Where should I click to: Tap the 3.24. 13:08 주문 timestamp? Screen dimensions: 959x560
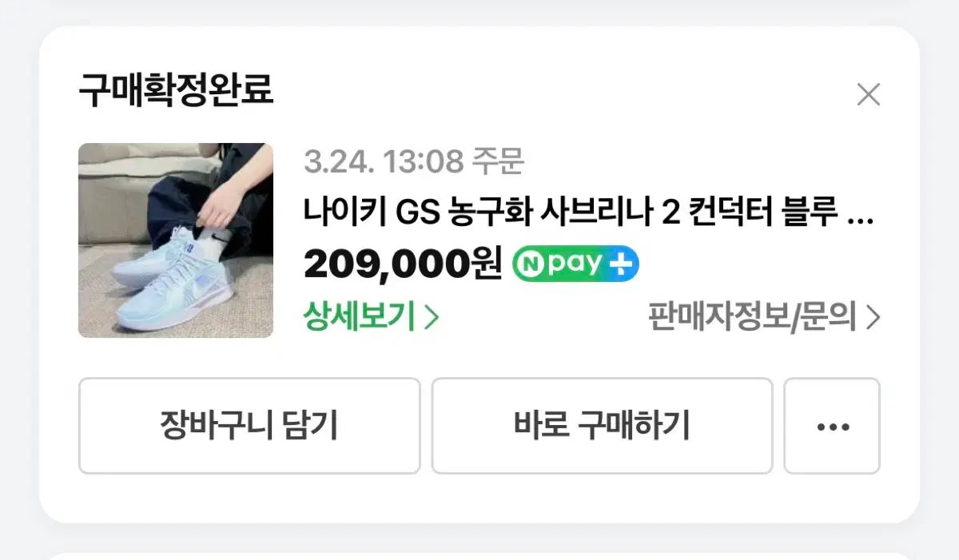tap(413, 162)
